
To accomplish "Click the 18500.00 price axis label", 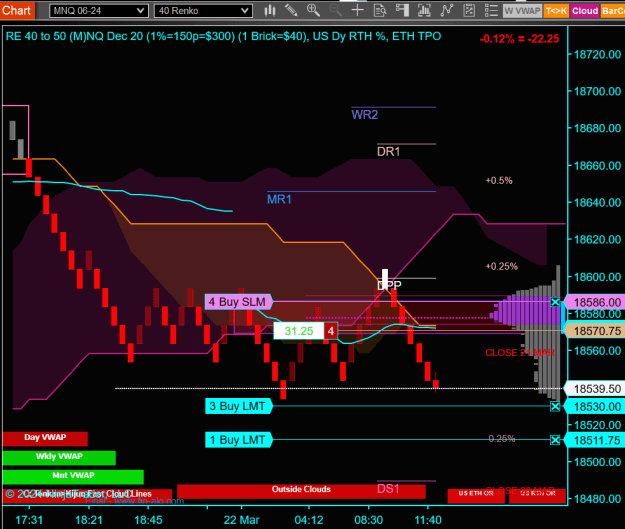I will (597, 462).
